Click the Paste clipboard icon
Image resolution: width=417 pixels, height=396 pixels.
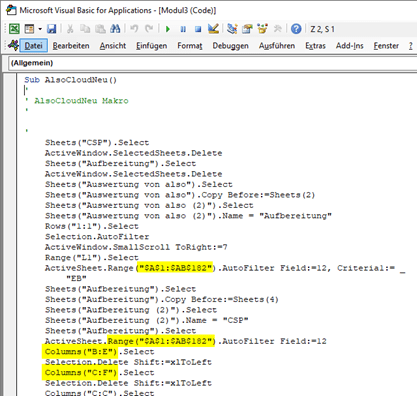100,29
